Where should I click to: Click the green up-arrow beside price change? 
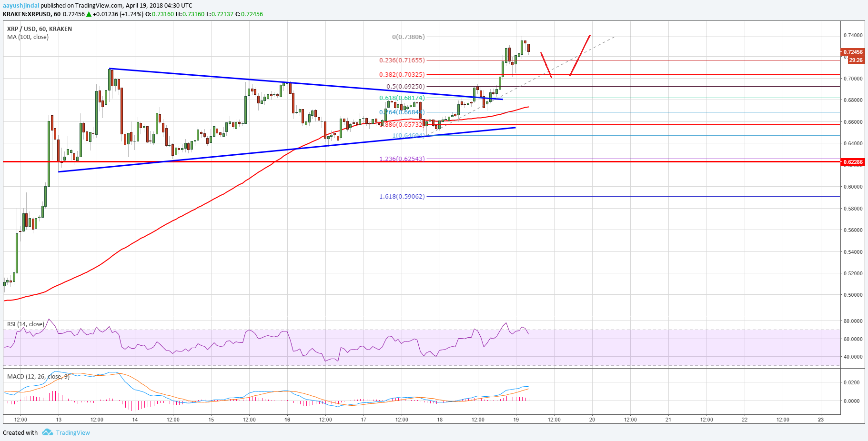click(89, 14)
